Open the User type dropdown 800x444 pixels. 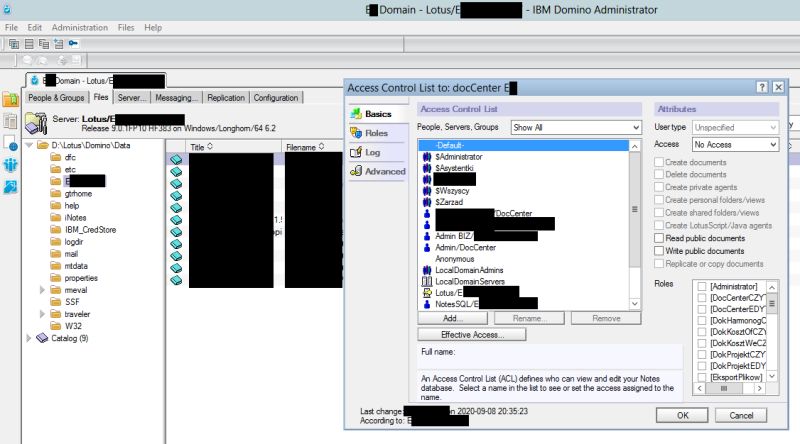click(735, 128)
